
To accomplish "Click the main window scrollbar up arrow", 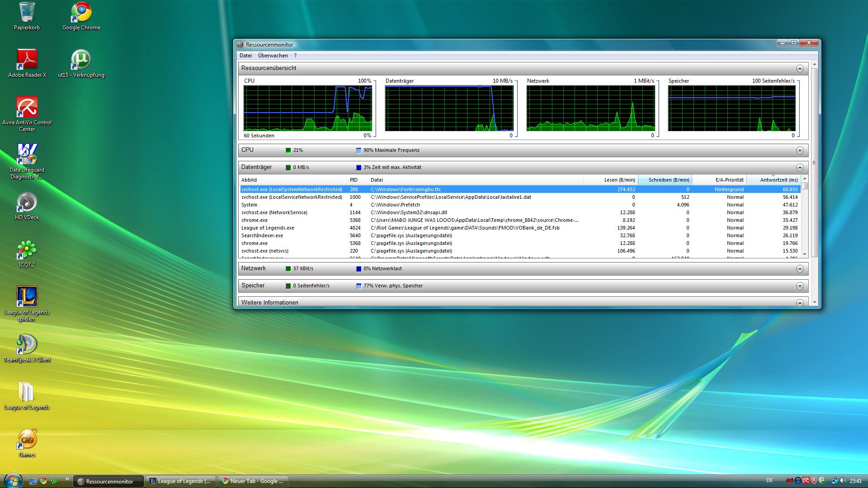I will point(815,65).
